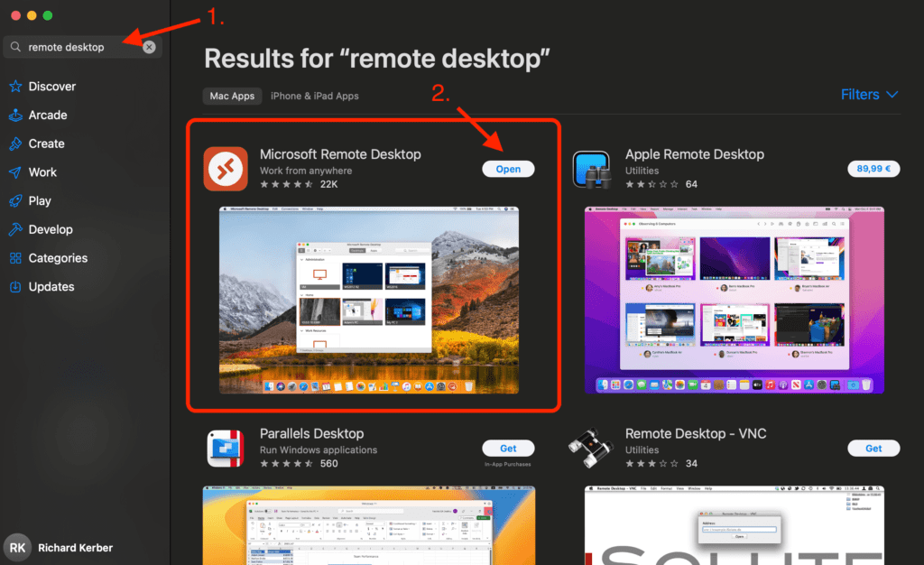Click the Arcade joystick icon
Screen dimensions: 924x565
pos(16,115)
